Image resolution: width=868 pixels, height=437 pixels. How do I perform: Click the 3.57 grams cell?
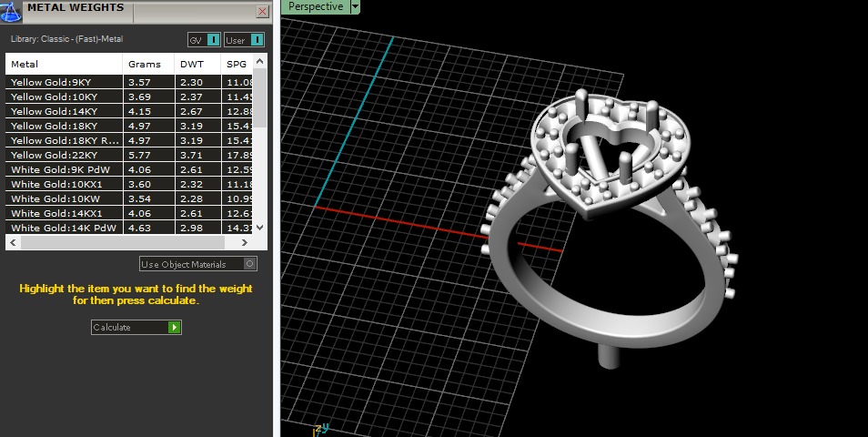coord(148,82)
